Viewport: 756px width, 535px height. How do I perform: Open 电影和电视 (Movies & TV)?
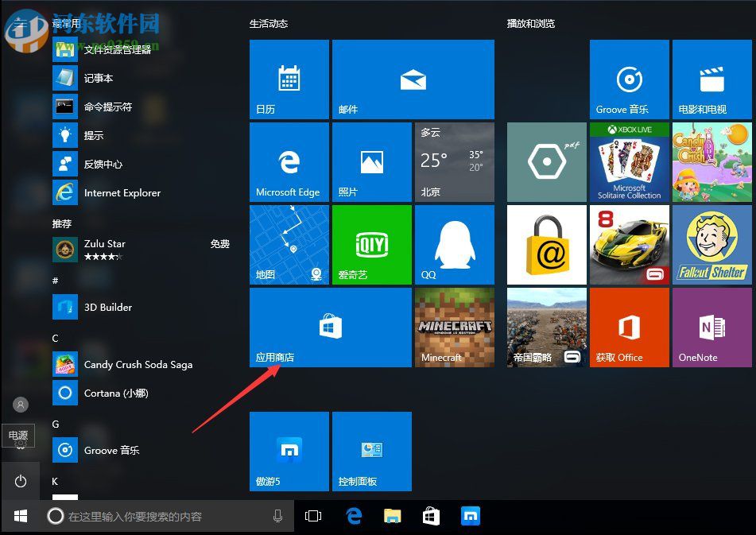711,79
